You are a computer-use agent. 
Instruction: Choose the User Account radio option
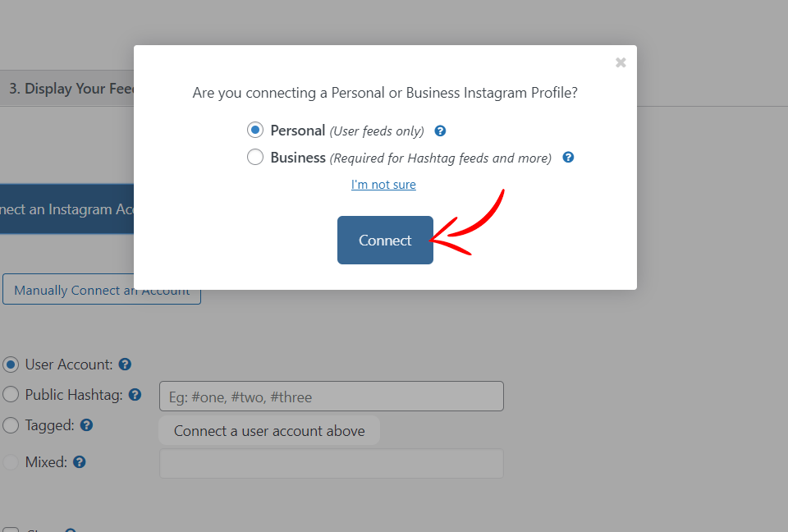pyautogui.click(x=11, y=365)
